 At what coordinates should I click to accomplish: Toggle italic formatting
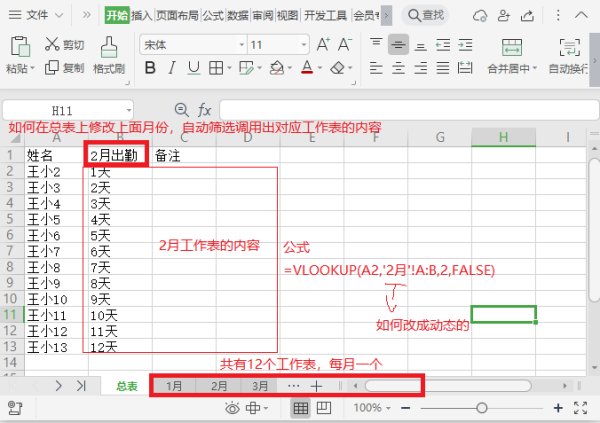[172, 68]
